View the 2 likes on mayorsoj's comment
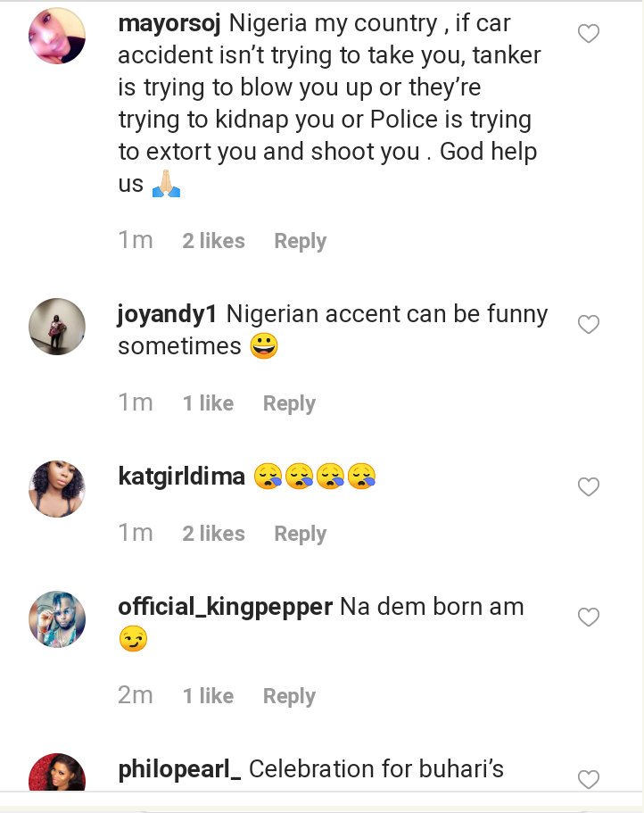Screen dimensions: 644x813 (213, 241)
